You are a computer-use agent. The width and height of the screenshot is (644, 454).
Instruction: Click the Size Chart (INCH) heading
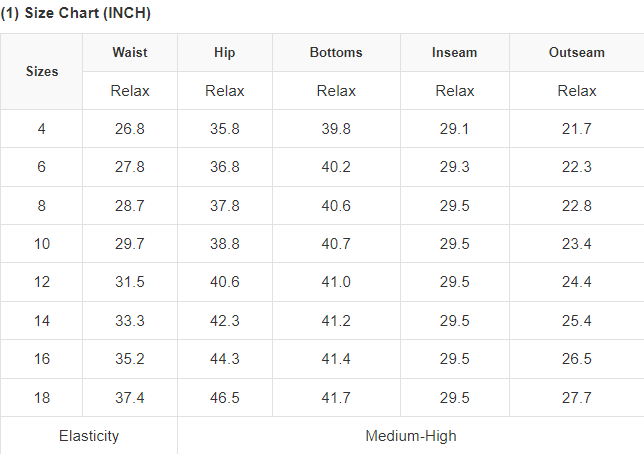(76, 13)
